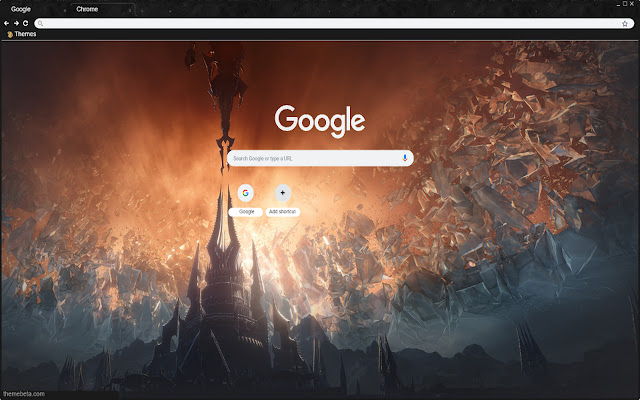The image size is (640, 400).
Task: Start voice search with microphone icon
Action: click(x=404, y=158)
